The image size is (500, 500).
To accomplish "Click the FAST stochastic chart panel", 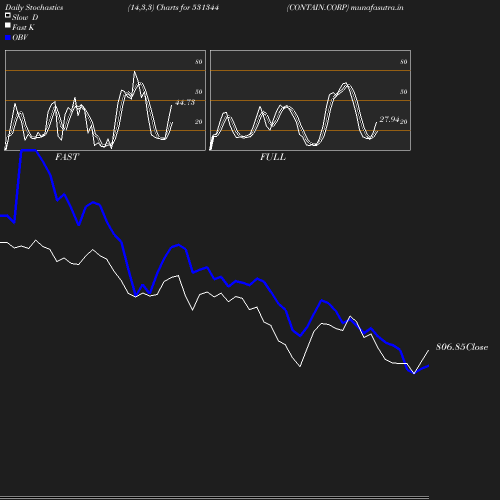I will (x=105, y=100).
